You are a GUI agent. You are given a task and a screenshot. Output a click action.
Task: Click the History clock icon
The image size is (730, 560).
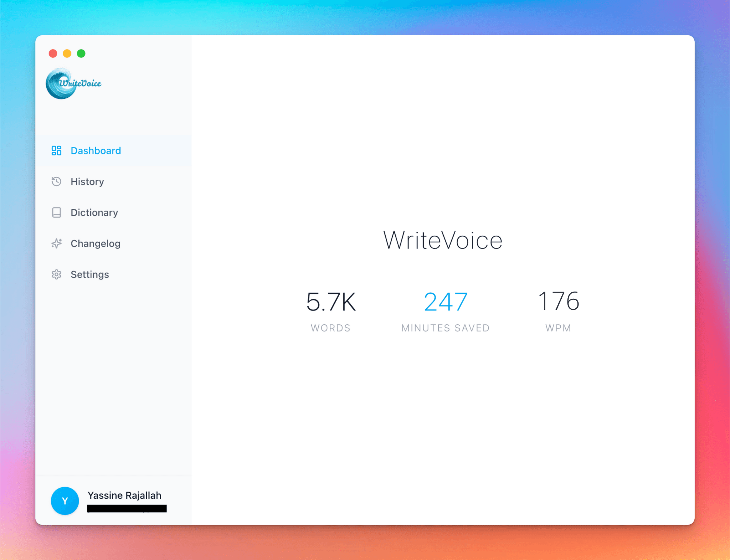pos(56,181)
